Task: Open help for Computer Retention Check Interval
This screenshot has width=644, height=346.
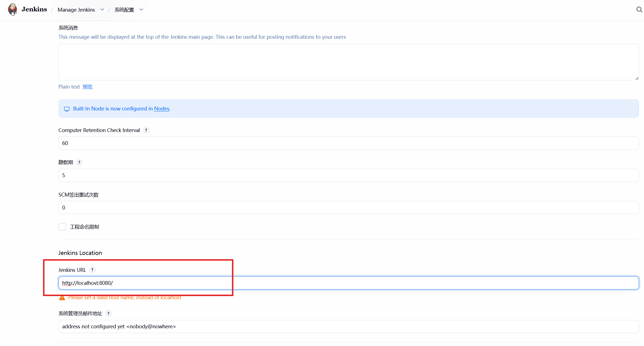Action: (x=146, y=130)
